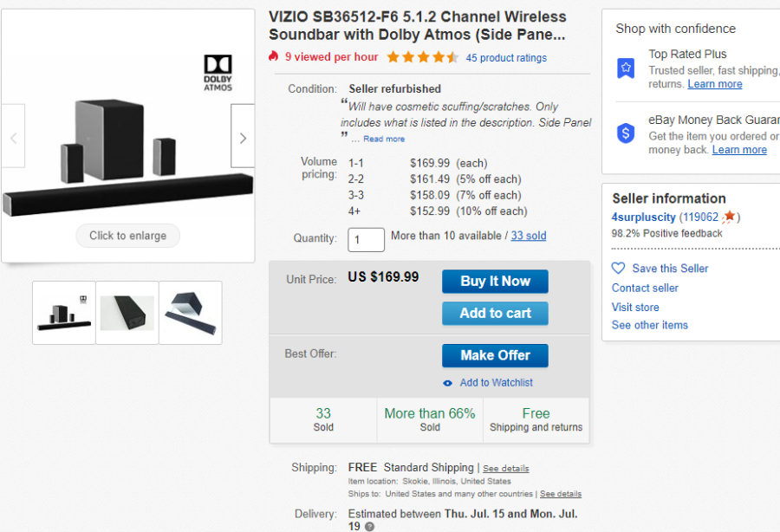The image size is (780, 532).
Task: Click the Buy It Now button
Action: [x=495, y=282]
